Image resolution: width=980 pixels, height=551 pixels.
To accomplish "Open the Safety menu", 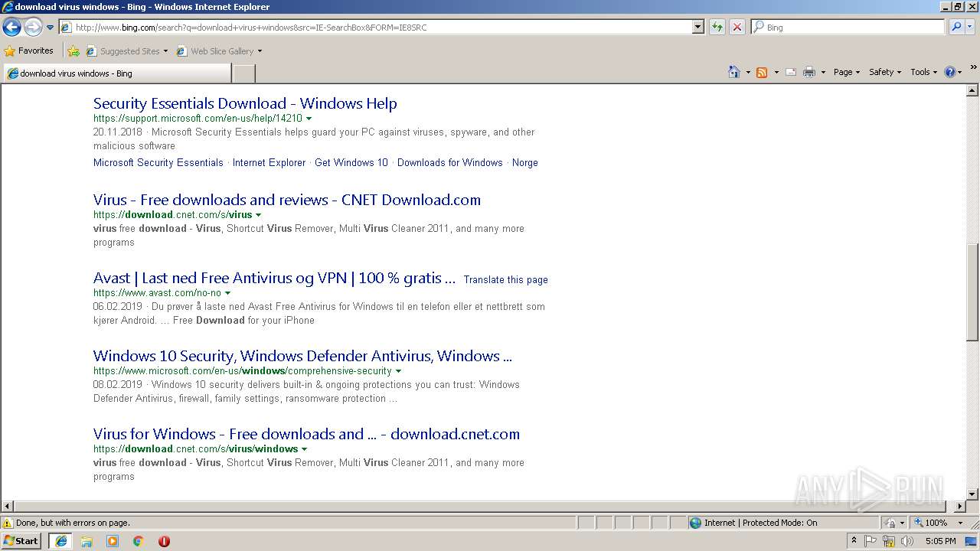I will [885, 72].
